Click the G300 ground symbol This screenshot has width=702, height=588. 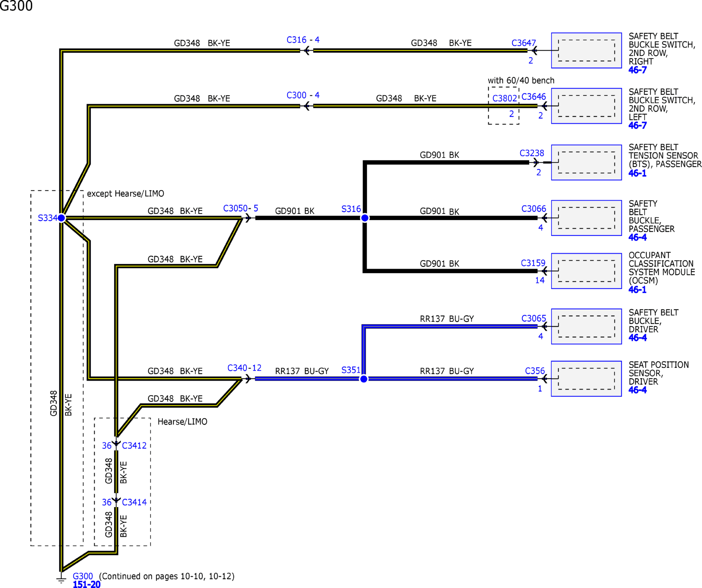(61, 578)
